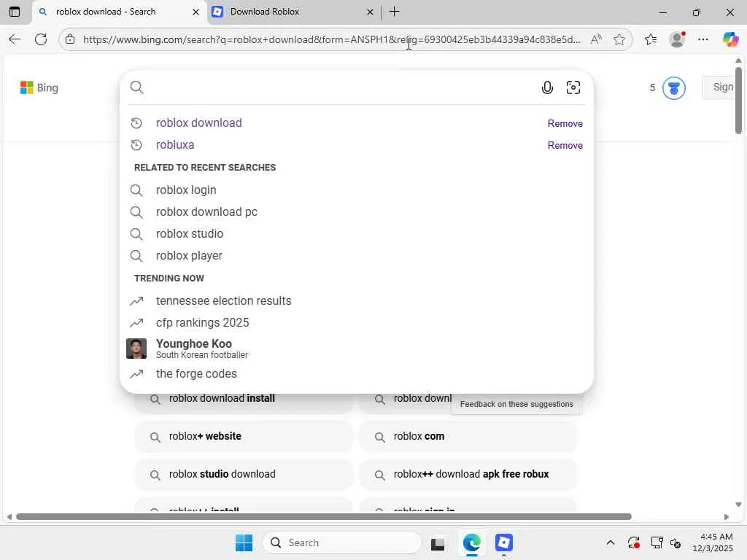Add this page to favorites star
747x560 pixels.
click(619, 39)
